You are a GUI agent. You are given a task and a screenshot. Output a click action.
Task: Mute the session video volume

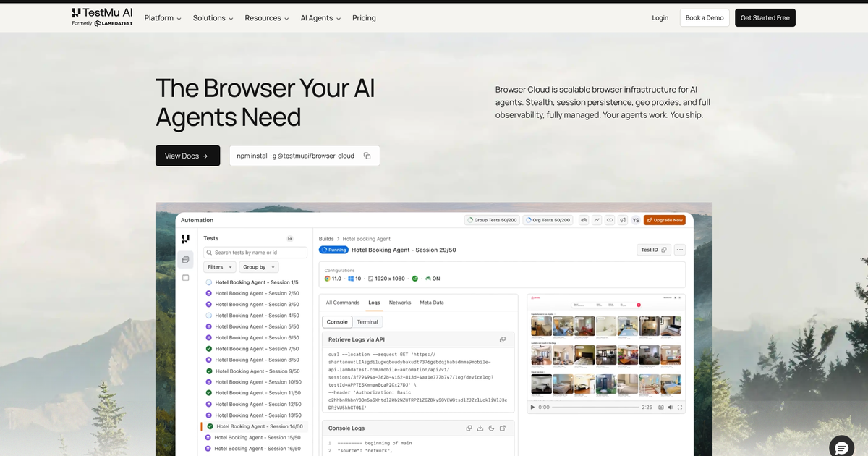671,408
